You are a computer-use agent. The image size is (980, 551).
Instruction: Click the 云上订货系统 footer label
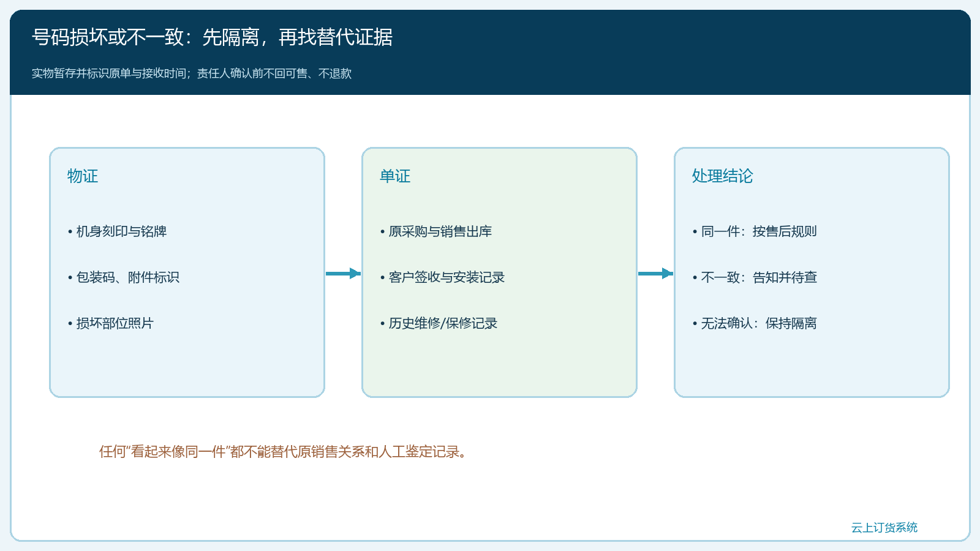click(884, 528)
